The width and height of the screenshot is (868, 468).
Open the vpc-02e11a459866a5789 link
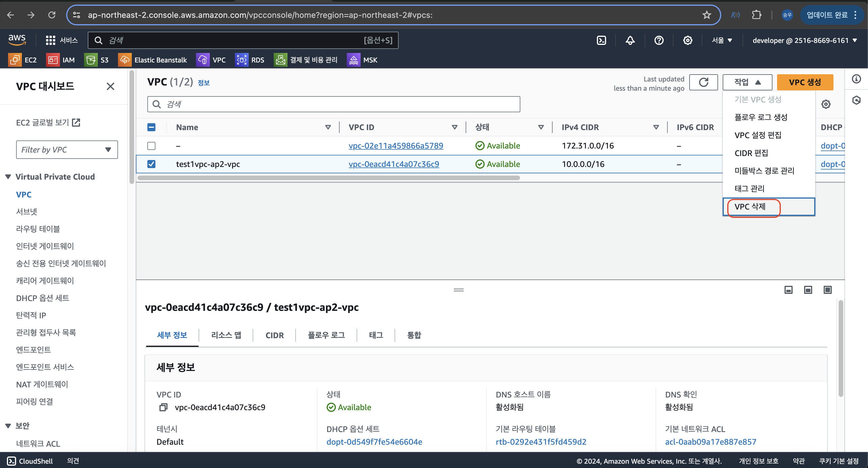point(396,146)
